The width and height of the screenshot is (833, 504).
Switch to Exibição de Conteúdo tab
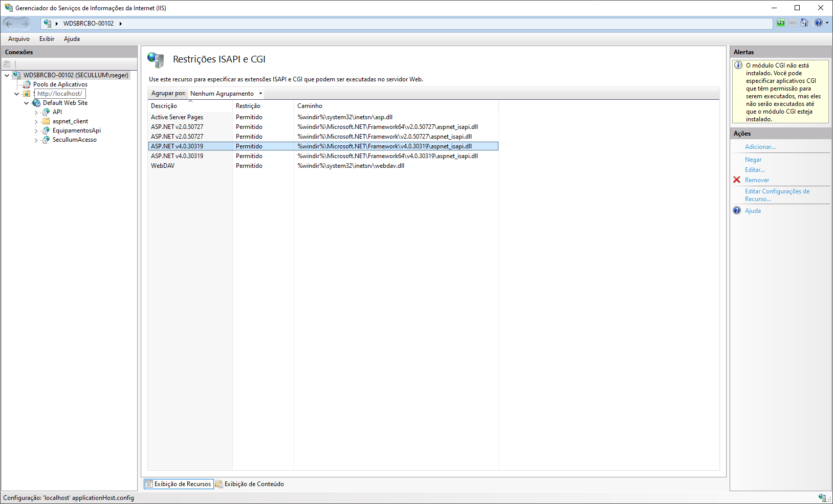[250, 484]
